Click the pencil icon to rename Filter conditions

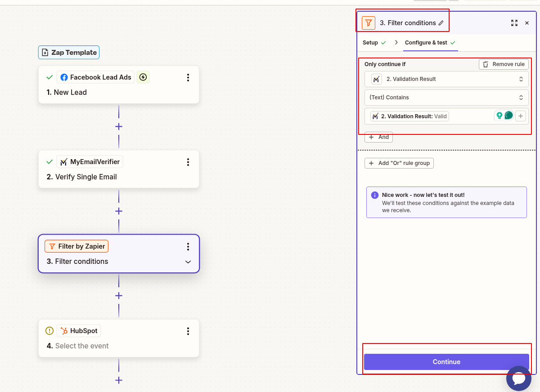click(x=441, y=22)
